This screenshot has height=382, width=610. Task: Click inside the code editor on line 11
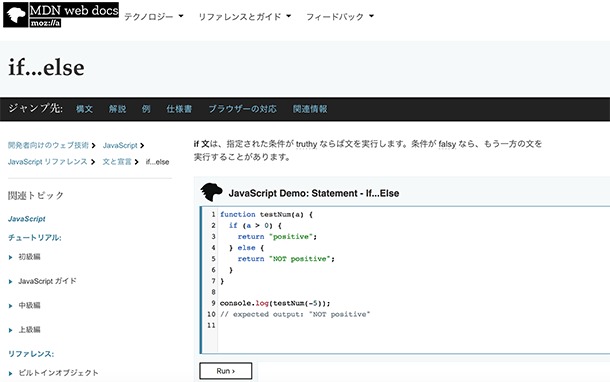click(x=412, y=325)
